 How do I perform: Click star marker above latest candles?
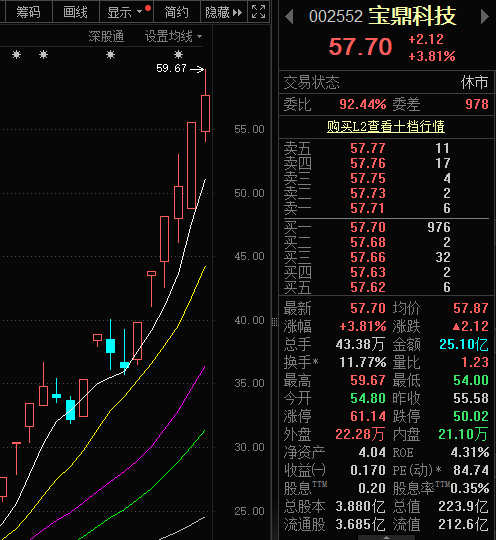pos(178,54)
